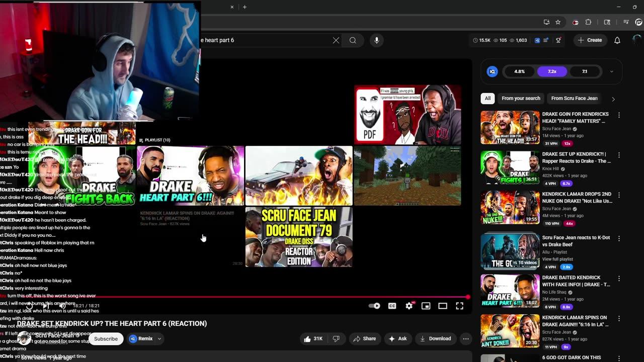644x362 pixels.
Task: Open the Minecraft forest end screen video
Action: (408, 175)
